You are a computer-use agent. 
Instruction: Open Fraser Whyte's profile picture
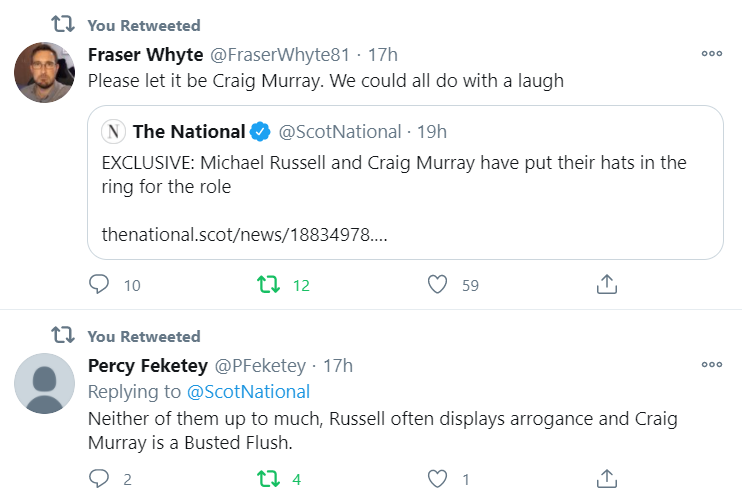(x=44, y=72)
